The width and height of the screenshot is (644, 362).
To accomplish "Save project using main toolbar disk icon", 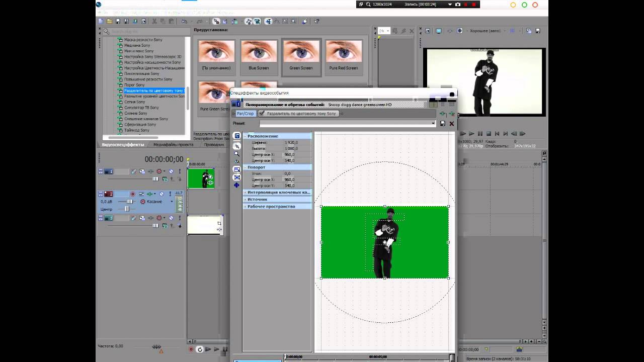I will tap(118, 22).
